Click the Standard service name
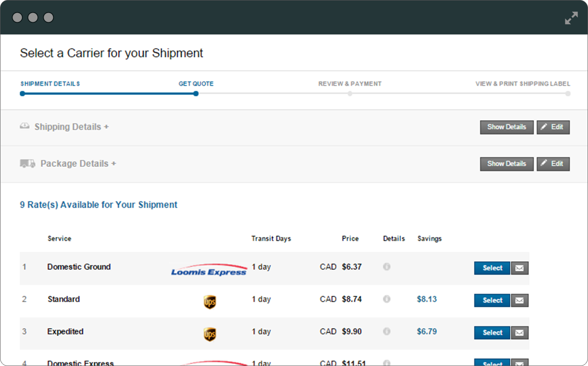This screenshot has height=366, width=588. pos(63,299)
